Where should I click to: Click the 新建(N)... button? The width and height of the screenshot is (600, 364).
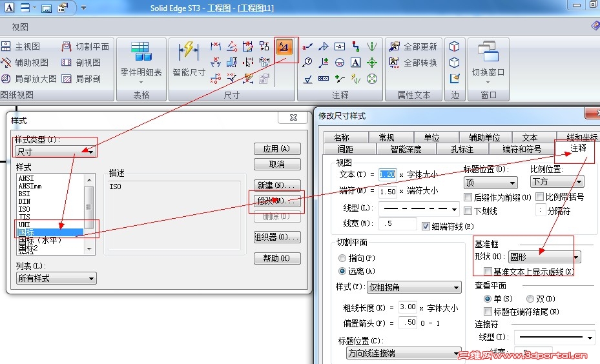pyautogui.click(x=277, y=185)
